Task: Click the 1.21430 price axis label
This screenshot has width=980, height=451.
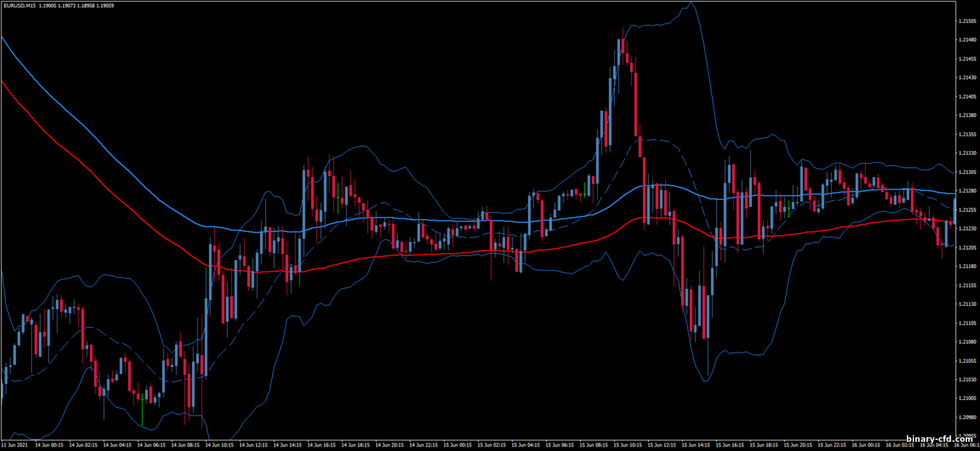Action: click(x=967, y=78)
